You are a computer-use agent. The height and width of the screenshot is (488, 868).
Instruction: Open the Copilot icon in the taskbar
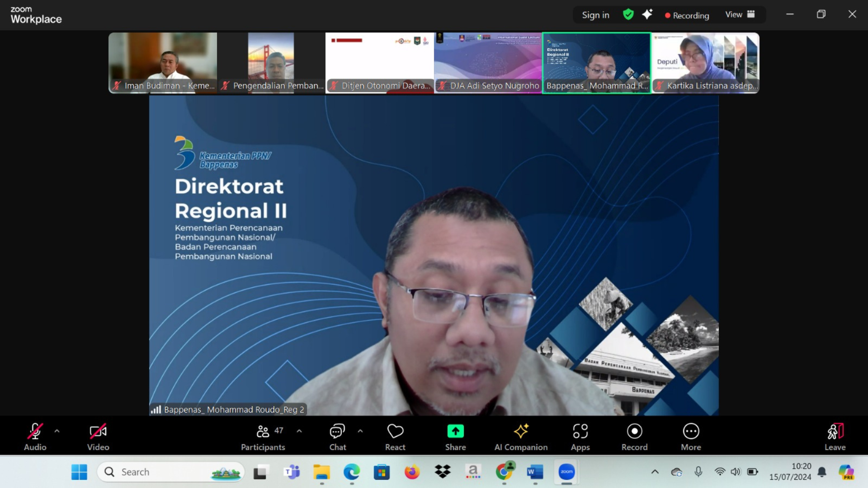coord(846,472)
